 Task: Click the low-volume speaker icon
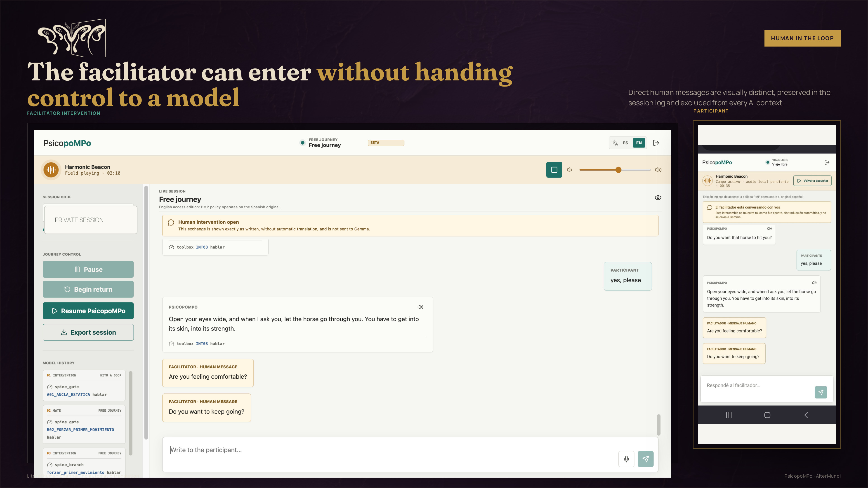[569, 170]
